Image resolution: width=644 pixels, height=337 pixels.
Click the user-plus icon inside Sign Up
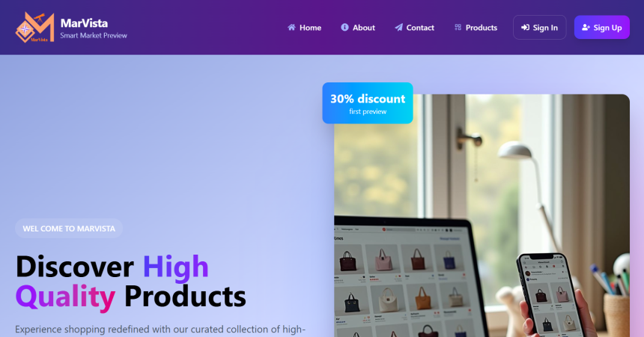pos(586,28)
